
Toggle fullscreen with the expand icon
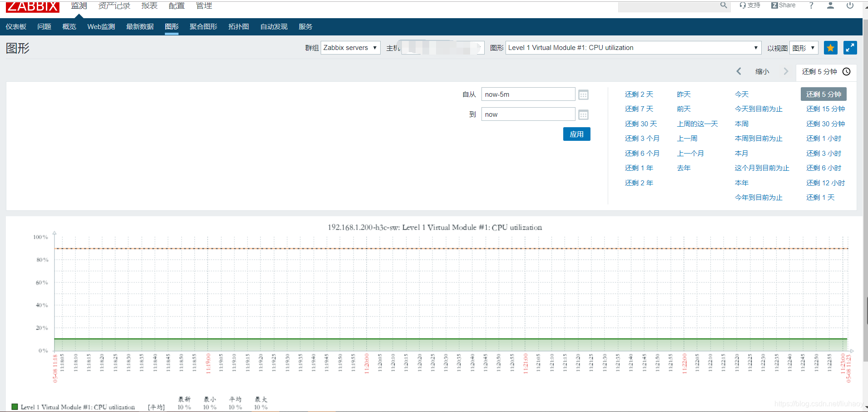850,48
